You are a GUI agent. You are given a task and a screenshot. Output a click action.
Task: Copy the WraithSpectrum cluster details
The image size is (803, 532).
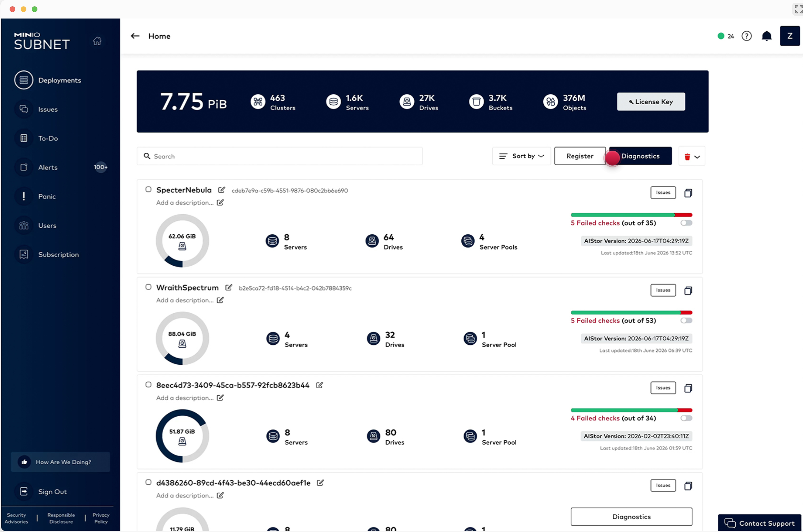click(688, 290)
